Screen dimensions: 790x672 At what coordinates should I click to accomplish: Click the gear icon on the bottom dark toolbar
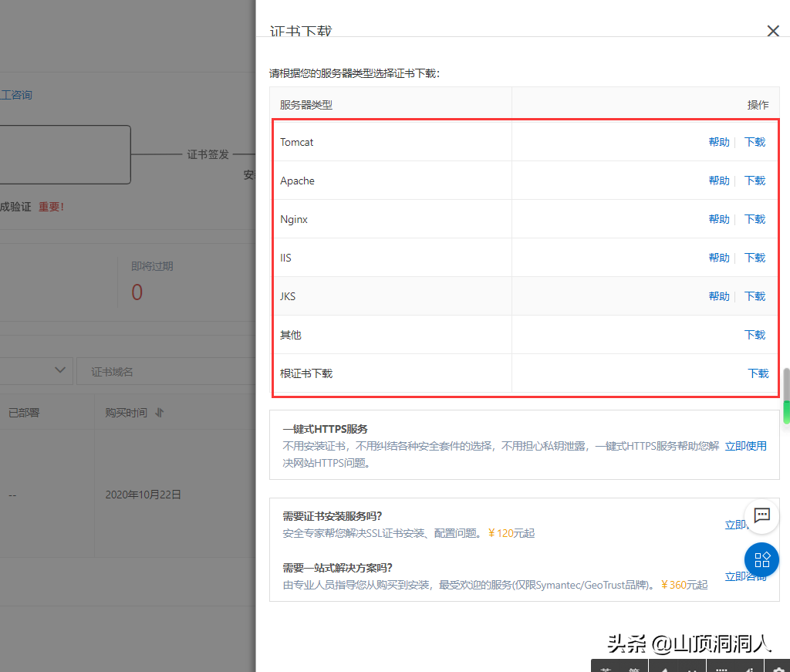[778, 669]
